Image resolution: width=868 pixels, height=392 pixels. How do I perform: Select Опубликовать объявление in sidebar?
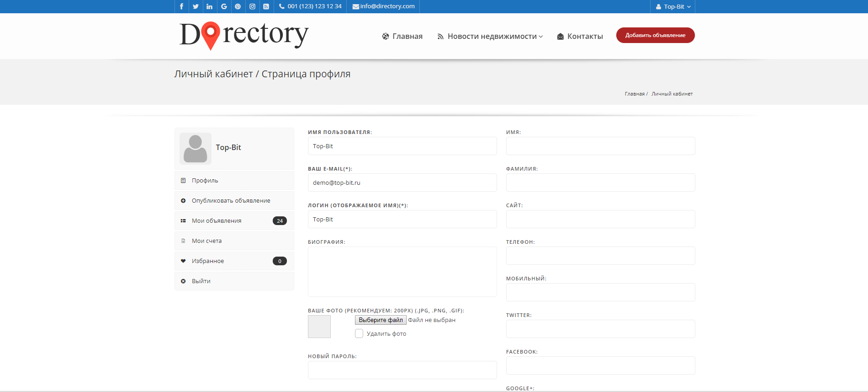[x=234, y=201]
